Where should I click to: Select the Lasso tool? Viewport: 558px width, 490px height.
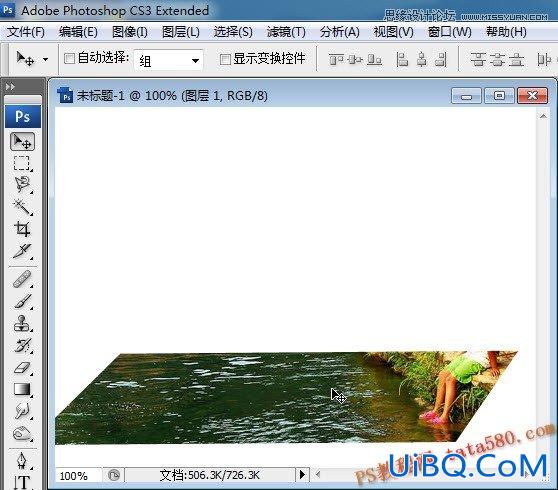[x=22, y=185]
